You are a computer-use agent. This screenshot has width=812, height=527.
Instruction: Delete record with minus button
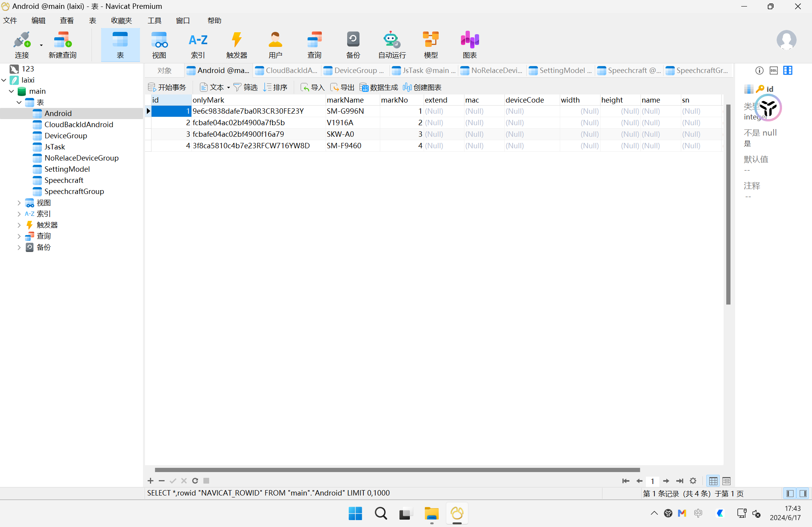pyautogui.click(x=161, y=481)
